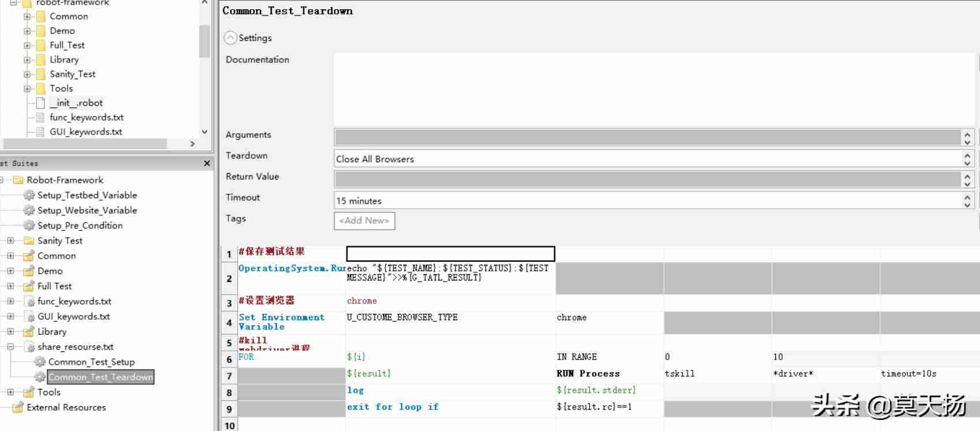Click the func_keywords.txt resource icon in suites
This screenshot has height=431, width=980.
pyautogui.click(x=29, y=301)
